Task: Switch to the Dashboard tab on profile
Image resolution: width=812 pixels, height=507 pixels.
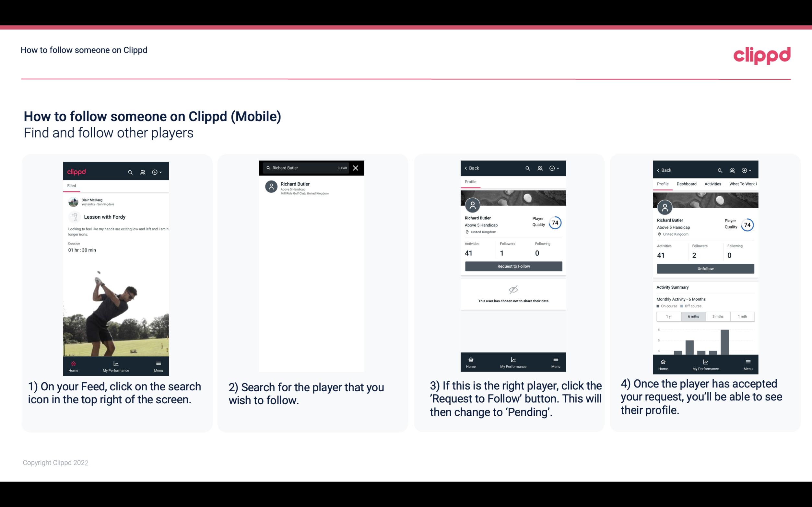Action: (687, 183)
